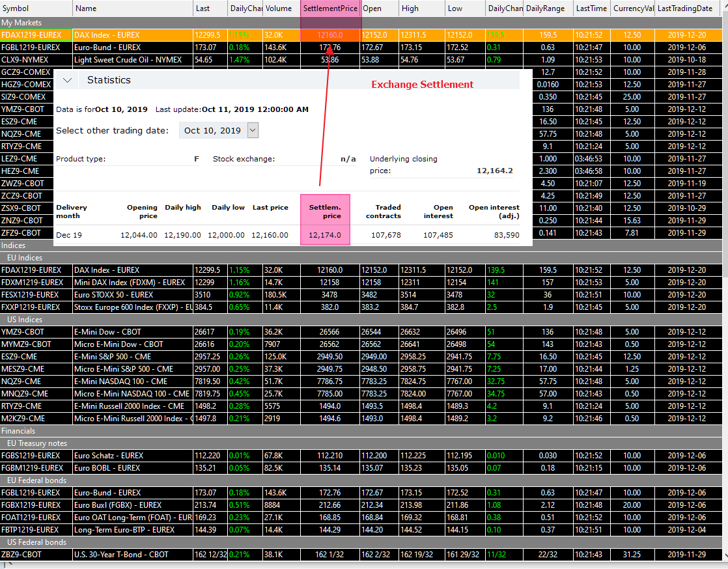Select the ZCZ9-CBOT symbol cell

click(27, 196)
